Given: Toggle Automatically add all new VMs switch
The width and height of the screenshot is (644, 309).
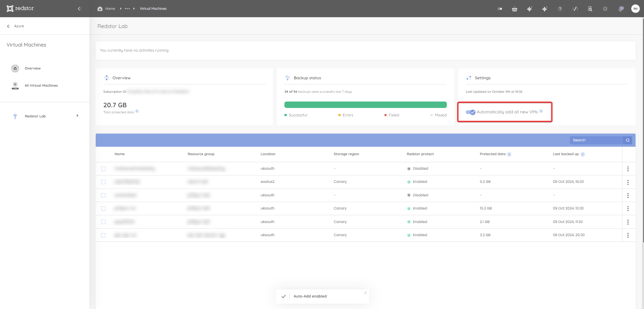Looking at the screenshot, I should [470, 112].
